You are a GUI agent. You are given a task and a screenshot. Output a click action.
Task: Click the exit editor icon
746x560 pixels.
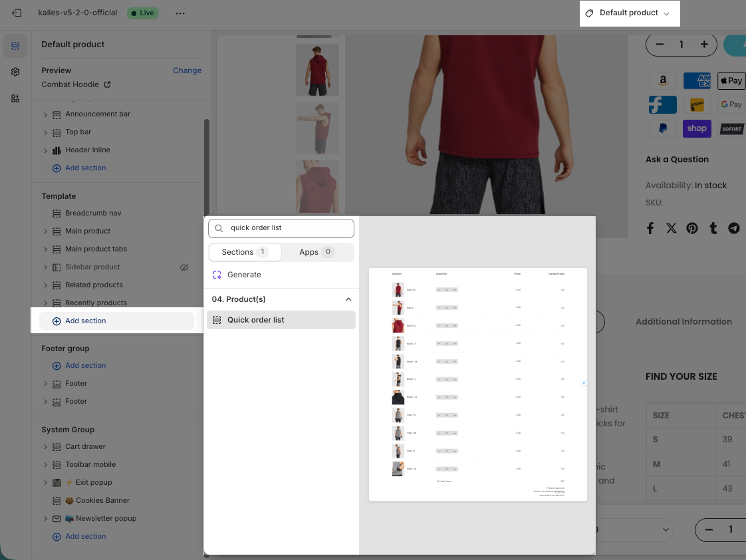point(17,13)
